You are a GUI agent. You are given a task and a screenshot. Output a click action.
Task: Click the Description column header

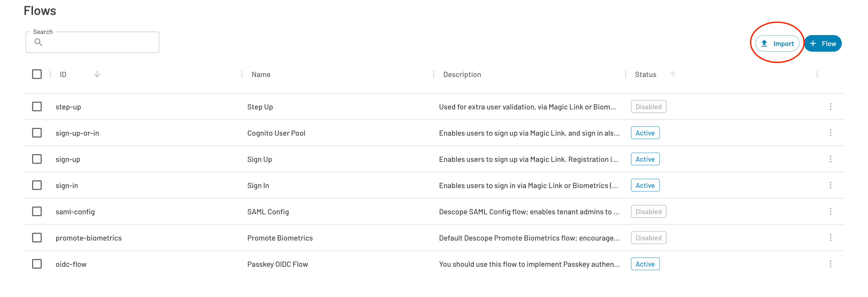click(462, 74)
